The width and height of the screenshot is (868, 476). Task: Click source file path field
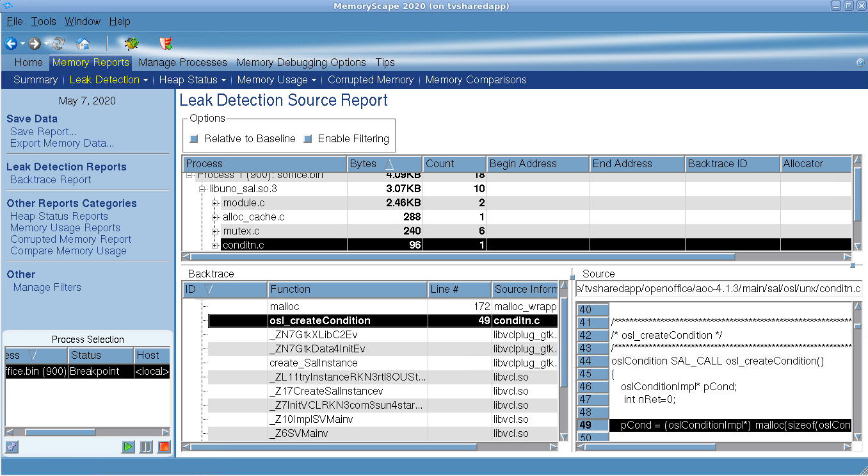[x=718, y=289]
